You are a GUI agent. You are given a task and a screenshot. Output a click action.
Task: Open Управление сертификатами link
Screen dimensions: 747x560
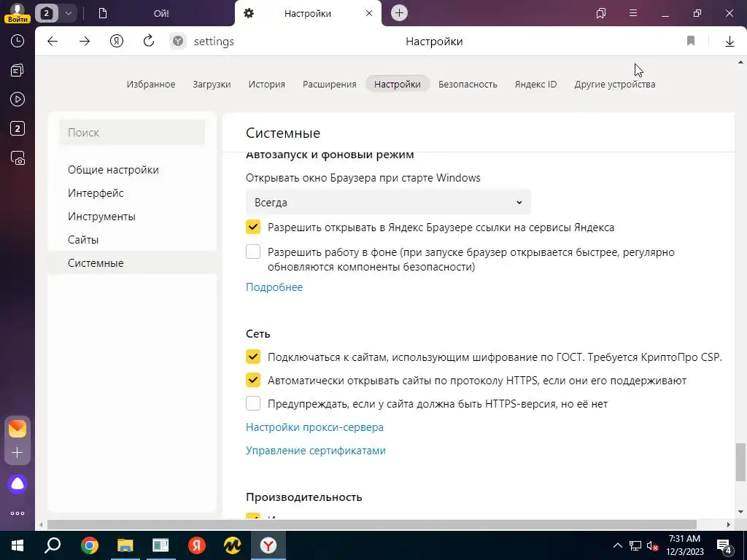[315, 451]
